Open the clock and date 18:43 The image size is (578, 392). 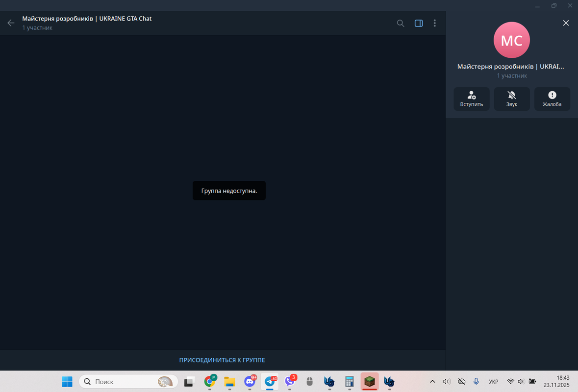[x=556, y=381]
